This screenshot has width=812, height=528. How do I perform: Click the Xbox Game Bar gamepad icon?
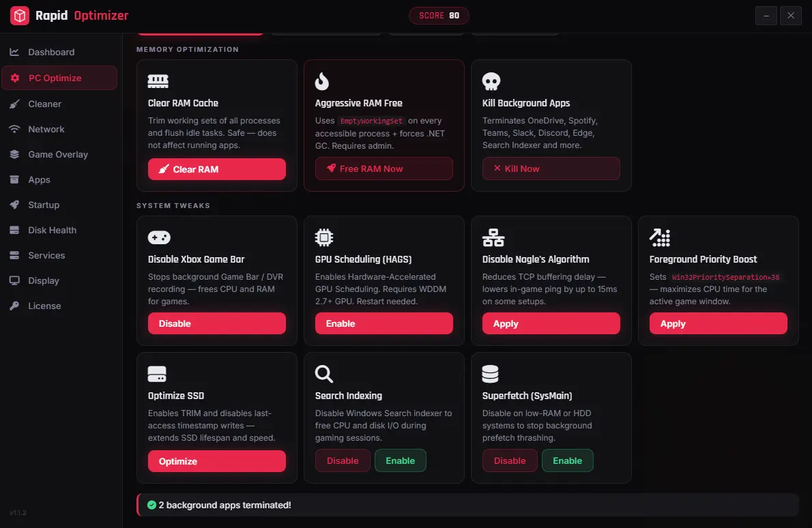click(x=159, y=237)
